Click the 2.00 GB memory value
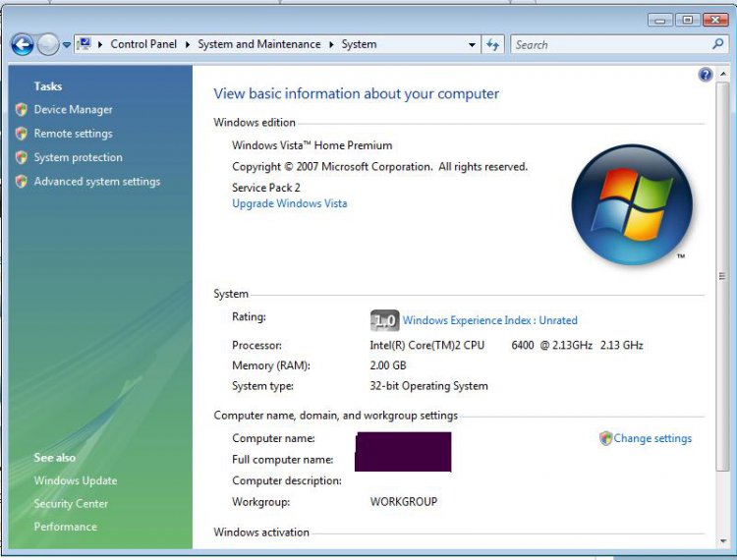 coord(388,365)
